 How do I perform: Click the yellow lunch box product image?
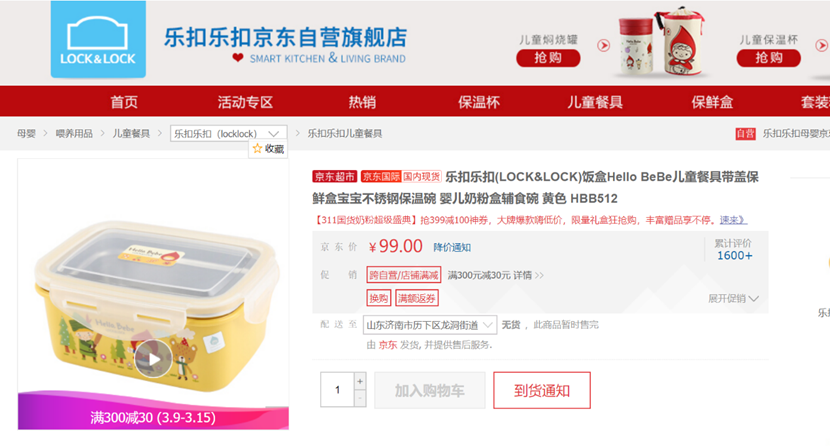coord(154,294)
